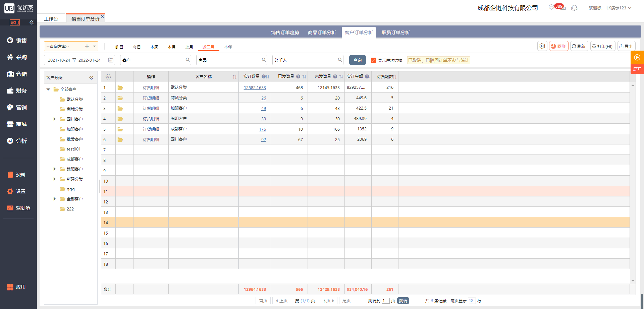Sort by the 客户名称 column header
The height and width of the screenshot is (309, 644).
click(204, 77)
